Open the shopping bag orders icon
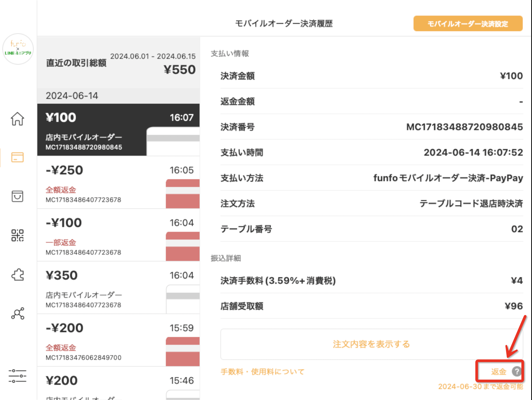This screenshot has width=532, height=400. 17,196
